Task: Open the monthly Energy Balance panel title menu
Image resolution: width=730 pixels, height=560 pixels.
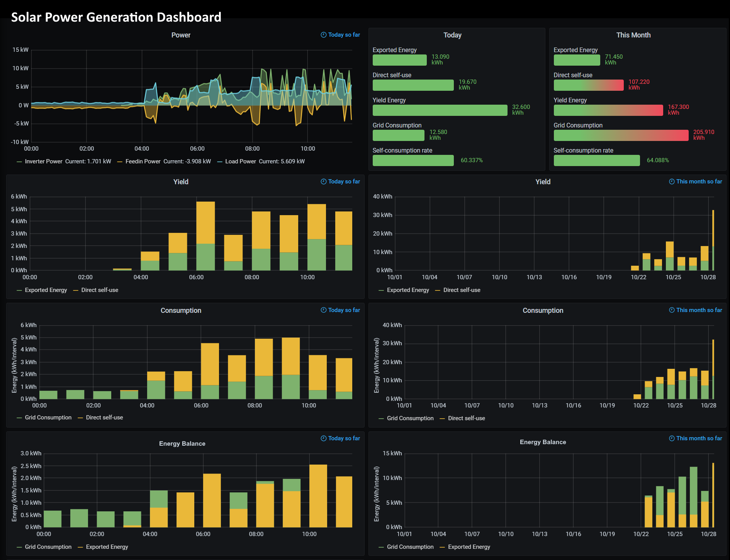Action: 543,442
